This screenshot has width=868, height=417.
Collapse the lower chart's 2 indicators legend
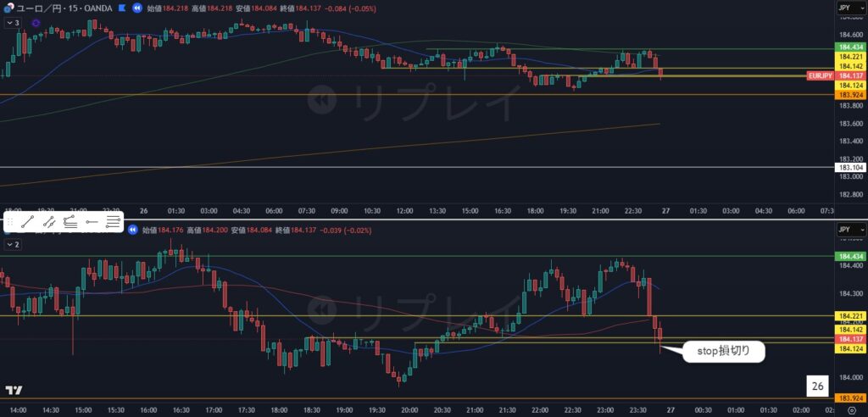coord(13,244)
